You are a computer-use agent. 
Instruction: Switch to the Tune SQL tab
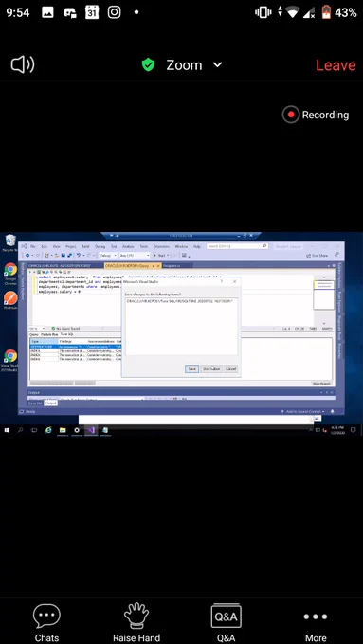coord(66,334)
